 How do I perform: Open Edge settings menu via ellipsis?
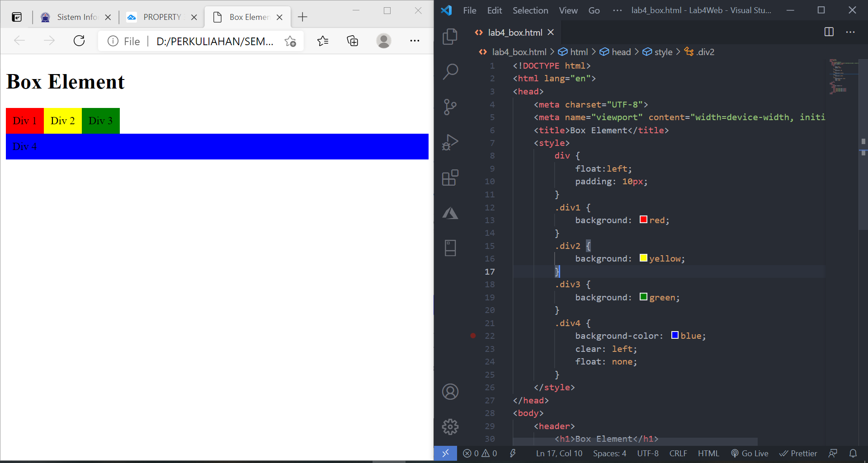coord(415,41)
